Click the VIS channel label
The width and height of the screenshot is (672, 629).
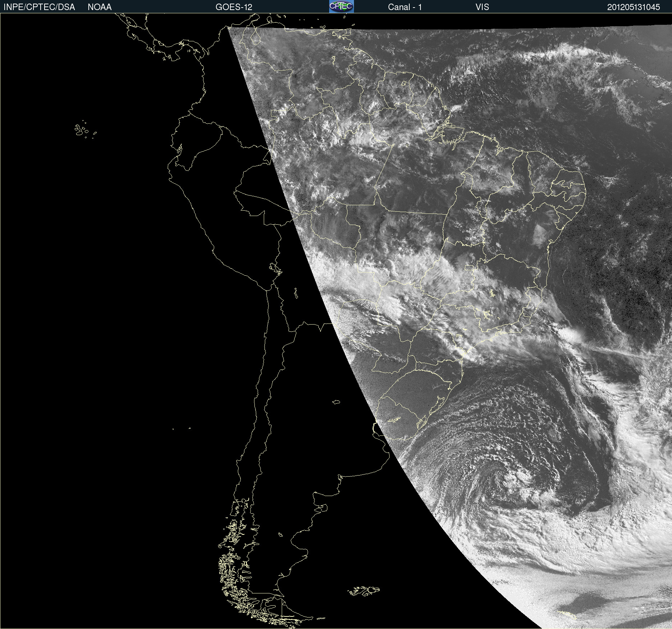coord(482,7)
